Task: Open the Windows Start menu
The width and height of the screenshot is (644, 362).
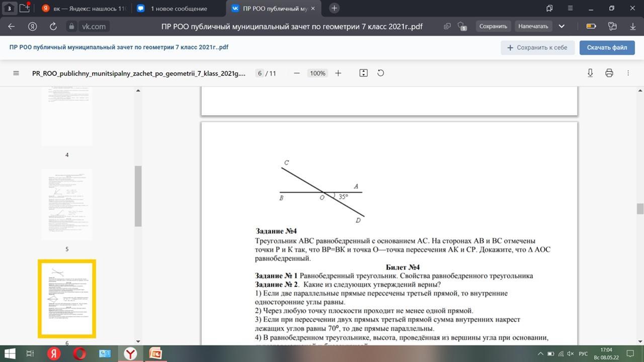Action: (x=9, y=353)
